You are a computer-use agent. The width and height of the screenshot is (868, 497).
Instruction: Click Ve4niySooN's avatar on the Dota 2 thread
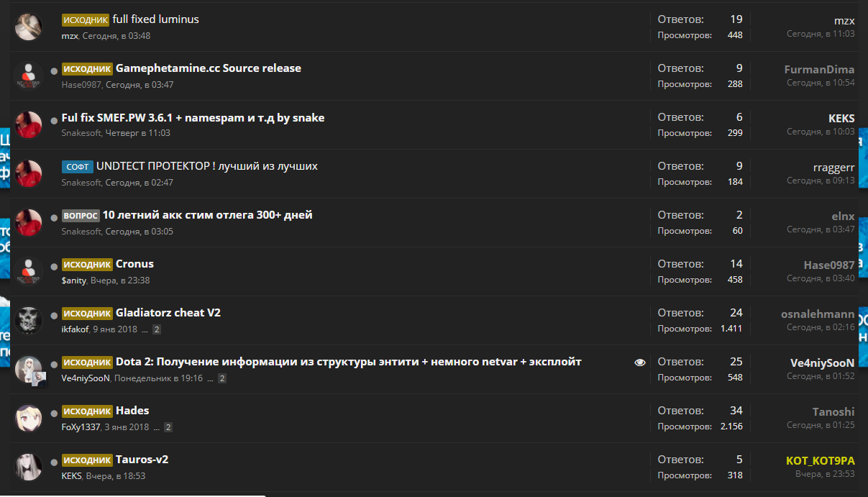tap(29, 369)
